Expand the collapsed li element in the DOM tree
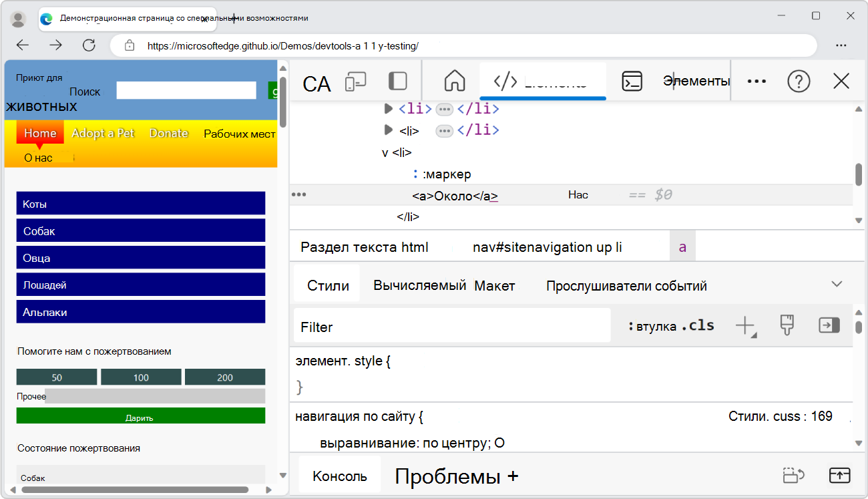Viewport: 868px width, 499px height. tap(389, 130)
